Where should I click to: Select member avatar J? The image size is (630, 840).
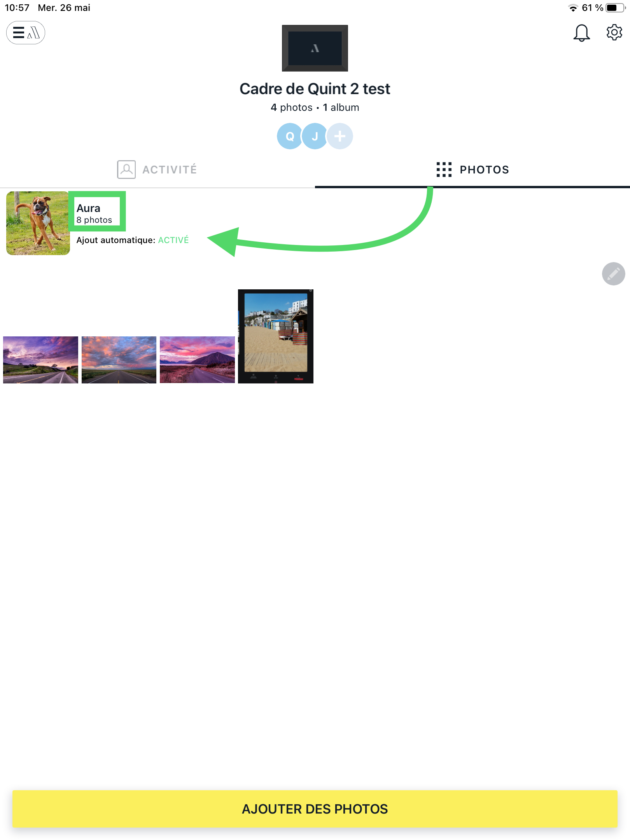(x=315, y=136)
